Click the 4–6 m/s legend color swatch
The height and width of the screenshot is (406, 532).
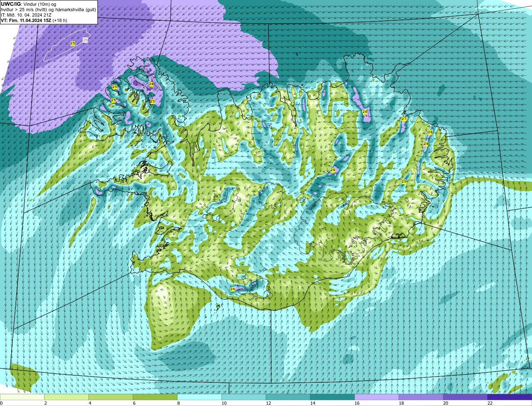click(x=111, y=397)
